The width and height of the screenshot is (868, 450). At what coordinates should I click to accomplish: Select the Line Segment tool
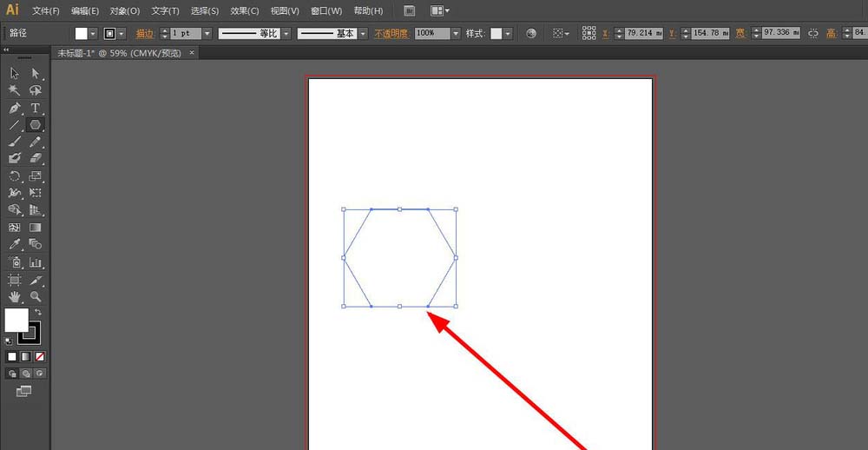(x=15, y=125)
